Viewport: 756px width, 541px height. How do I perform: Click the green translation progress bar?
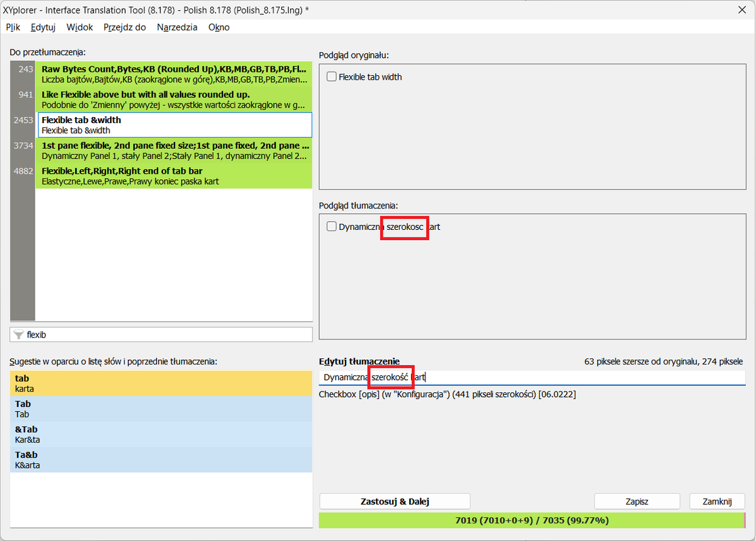pyautogui.click(x=531, y=520)
